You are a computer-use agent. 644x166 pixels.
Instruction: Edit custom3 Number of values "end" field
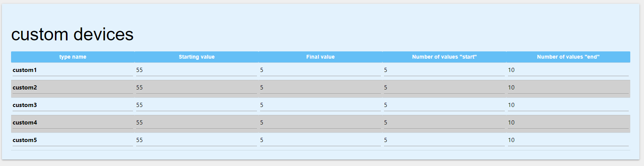569,105
